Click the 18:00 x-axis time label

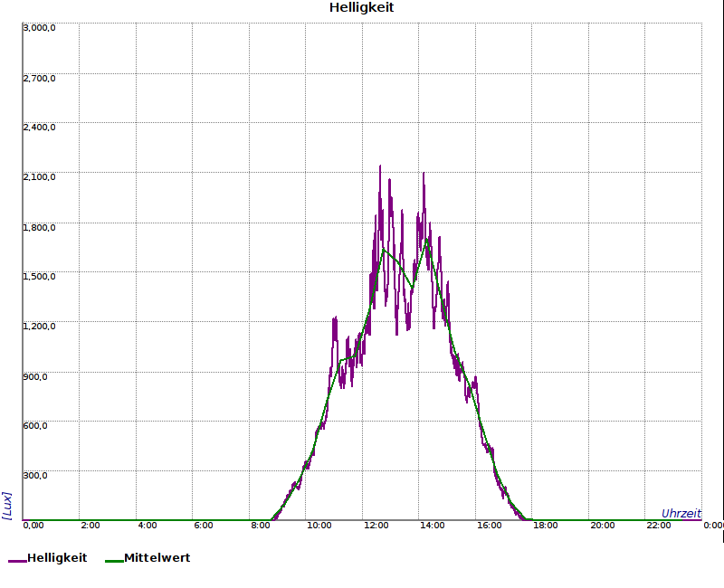tap(547, 526)
